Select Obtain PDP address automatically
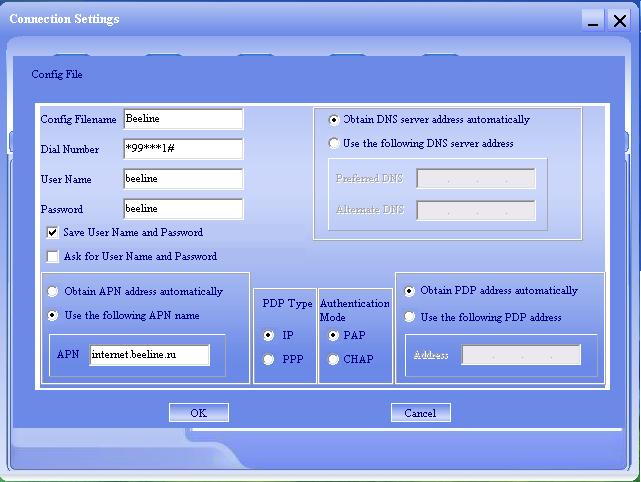This screenshot has width=641, height=482. (x=410, y=291)
